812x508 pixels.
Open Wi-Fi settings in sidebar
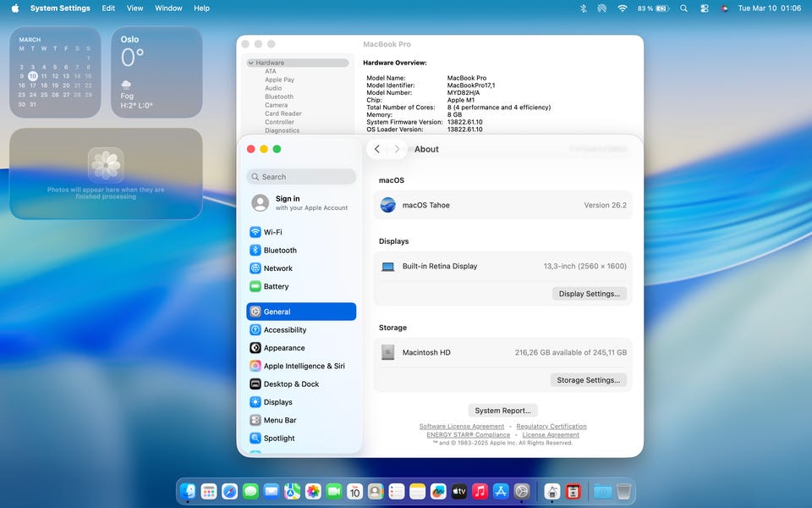(x=272, y=232)
